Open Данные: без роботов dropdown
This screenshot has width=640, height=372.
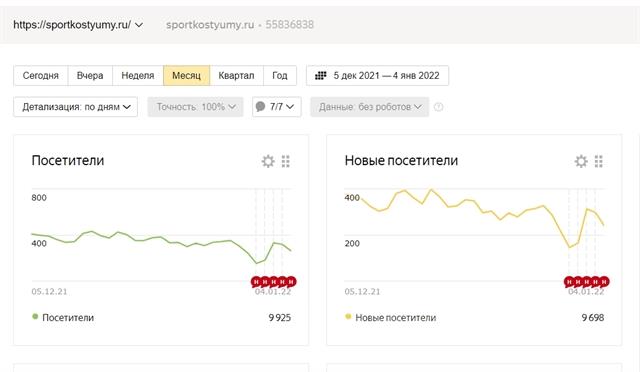point(370,107)
